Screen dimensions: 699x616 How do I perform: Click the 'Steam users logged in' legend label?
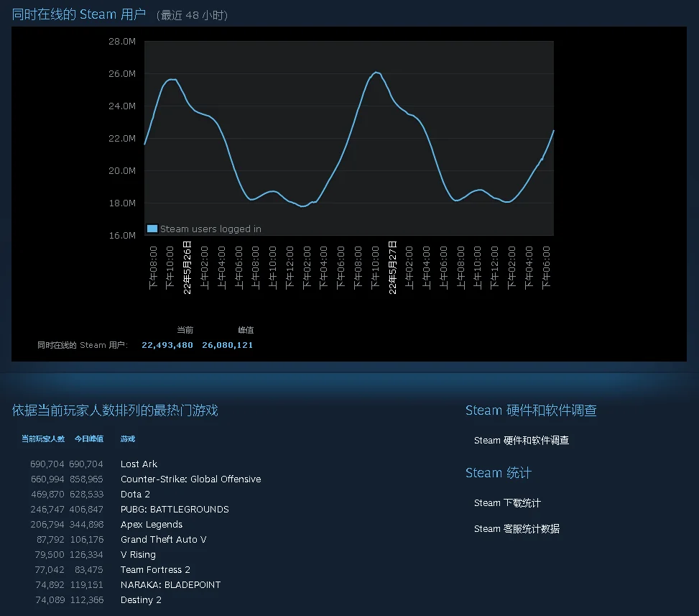click(211, 229)
